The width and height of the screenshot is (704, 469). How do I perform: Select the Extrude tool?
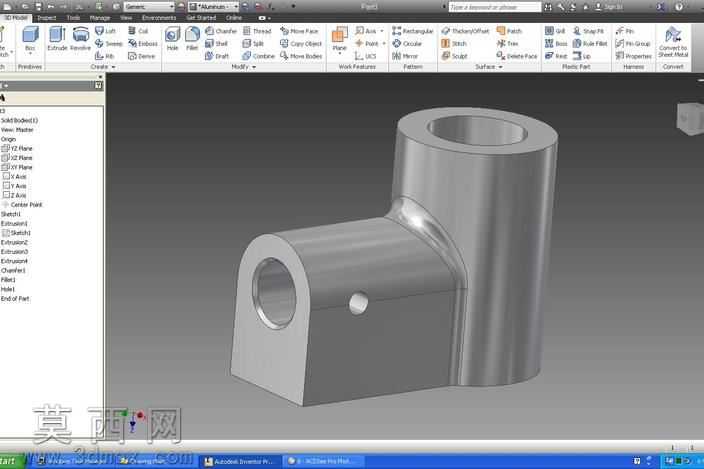point(57,39)
